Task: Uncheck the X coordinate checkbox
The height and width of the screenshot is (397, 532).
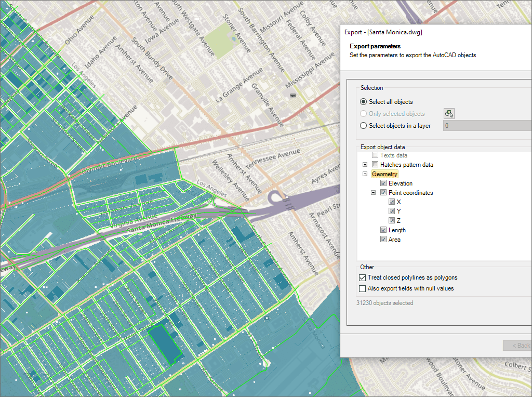Action: point(392,202)
